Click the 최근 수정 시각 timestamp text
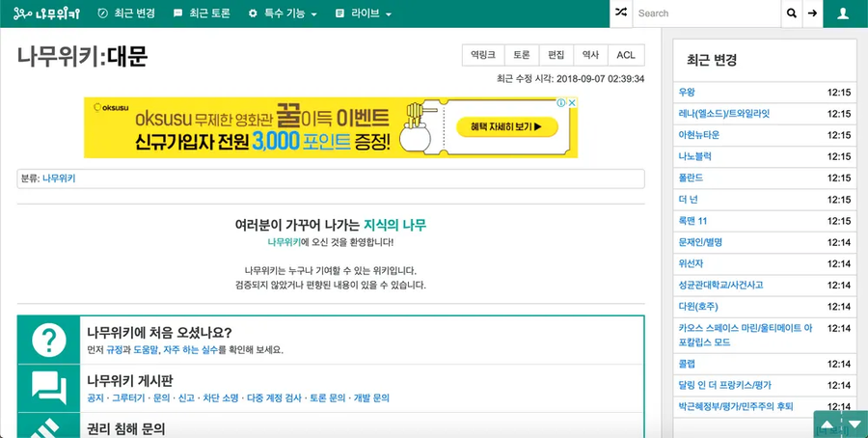Image resolution: width=868 pixels, height=438 pixels. [x=571, y=79]
